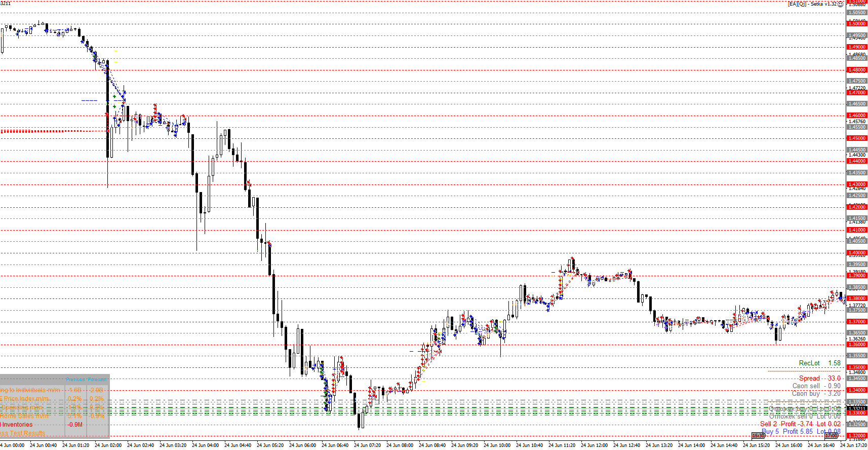This screenshot has width=868, height=450.
Task: Click the 'Своп buy - 3.20' line
Action: coord(816,393)
